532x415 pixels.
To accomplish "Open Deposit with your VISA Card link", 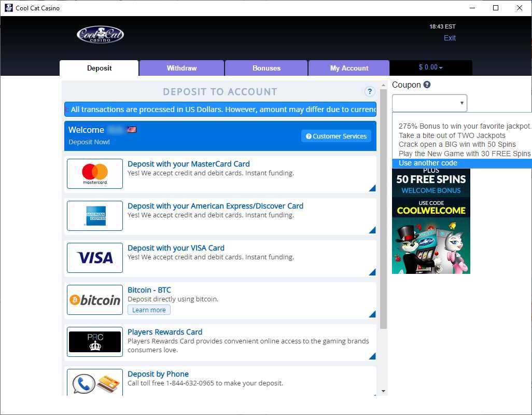I will click(x=176, y=248).
